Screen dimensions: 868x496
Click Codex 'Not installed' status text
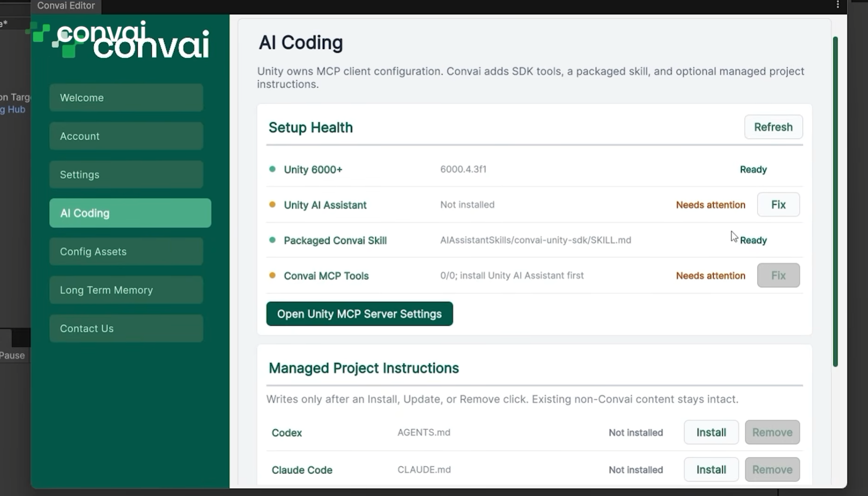tap(635, 432)
